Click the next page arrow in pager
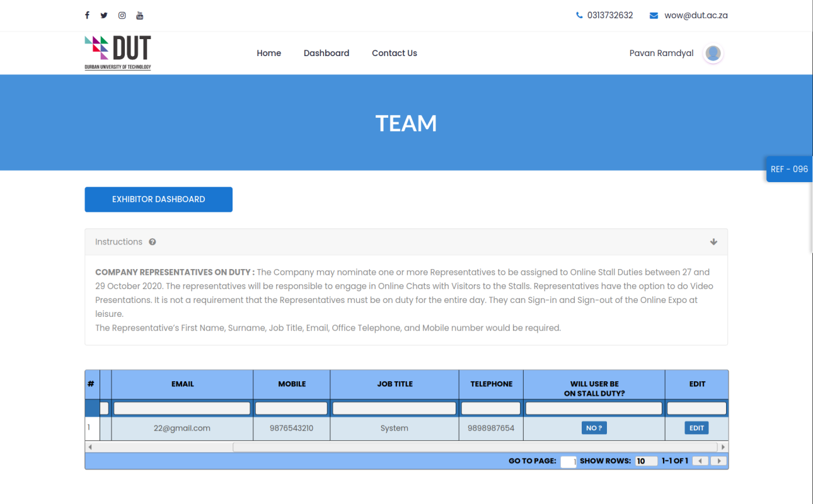 point(718,461)
